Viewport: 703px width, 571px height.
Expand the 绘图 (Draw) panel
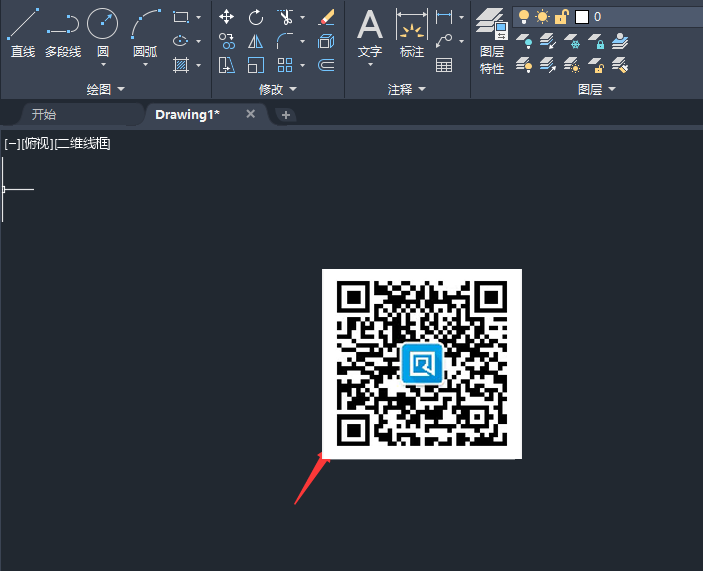coord(105,90)
